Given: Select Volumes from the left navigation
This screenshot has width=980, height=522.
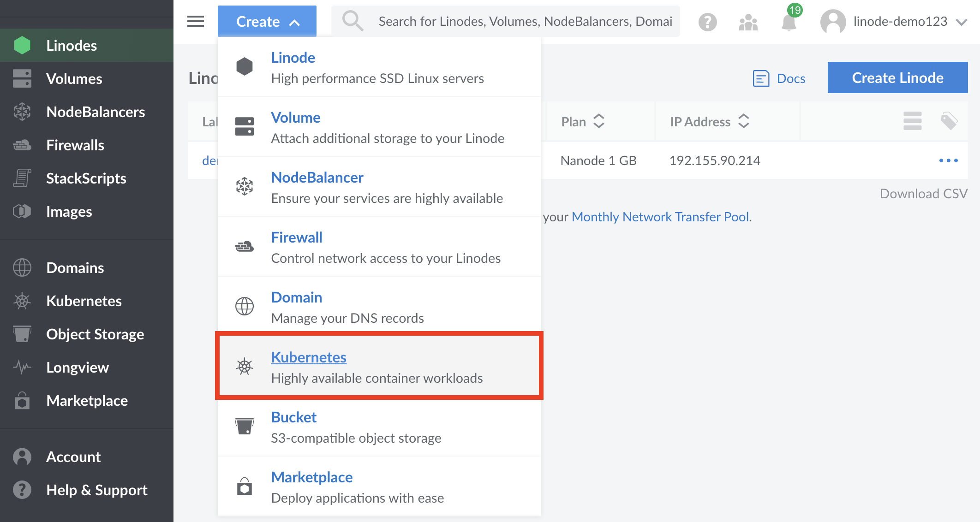Looking at the screenshot, I should coord(74,78).
